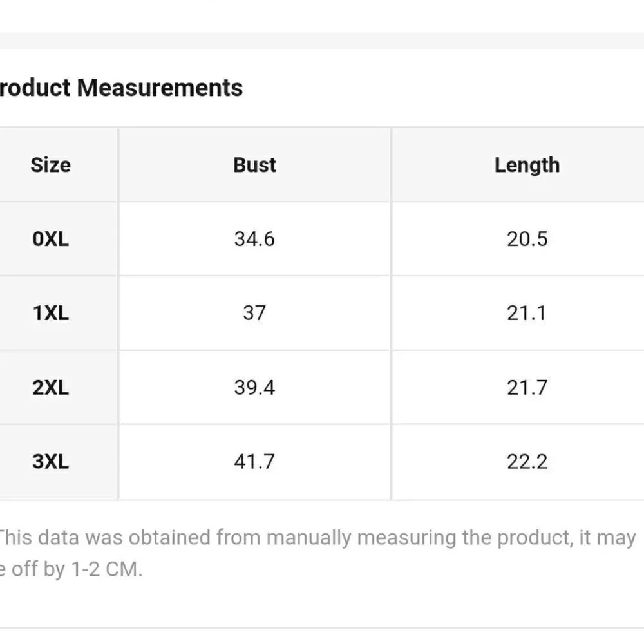Select the 41.7 bust value
The height and width of the screenshot is (644, 644).
click(254, 462)
